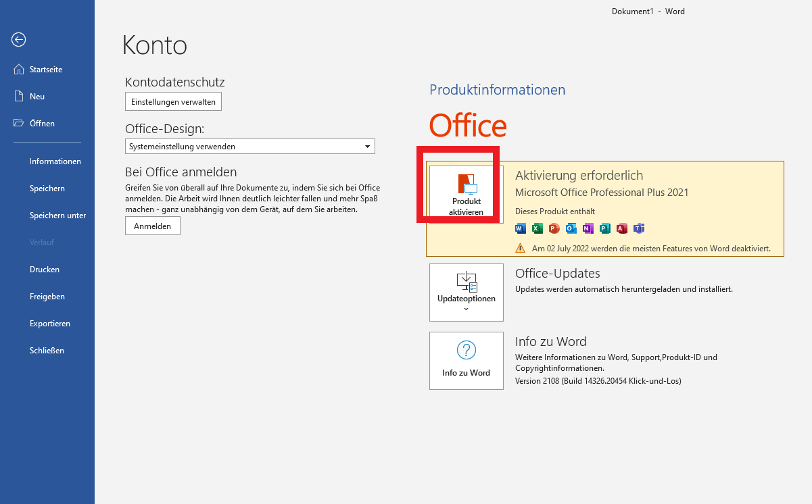Click the Produkt aktivieren button

tap(467, 195)
